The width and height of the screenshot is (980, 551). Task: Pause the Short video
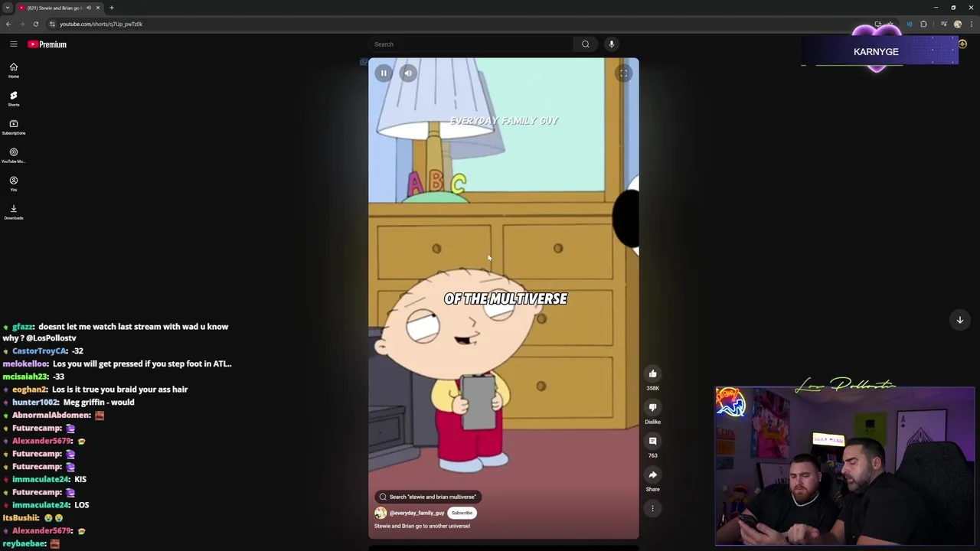(384, 73)
